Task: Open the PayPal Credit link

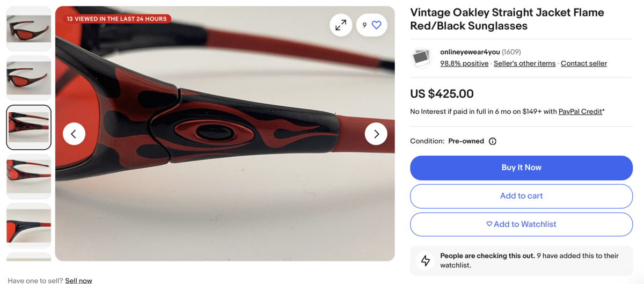Action: (580, 112)
